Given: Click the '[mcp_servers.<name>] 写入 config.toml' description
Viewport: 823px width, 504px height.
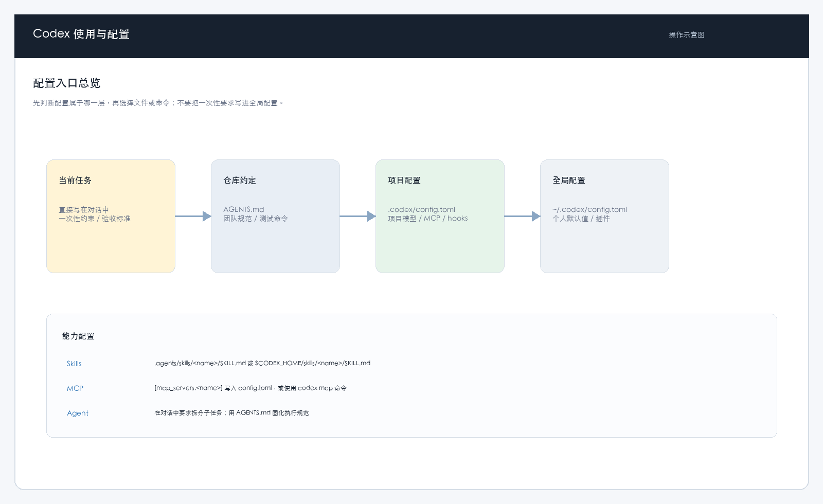Looking at the screenshot, I should coord(251,388).
